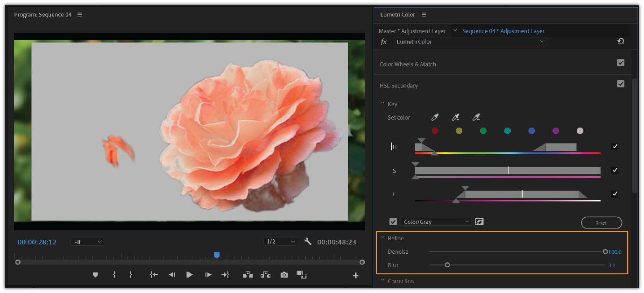
Task: Toggle the HSL Secondary checkbox off
Action: [621, 84]
